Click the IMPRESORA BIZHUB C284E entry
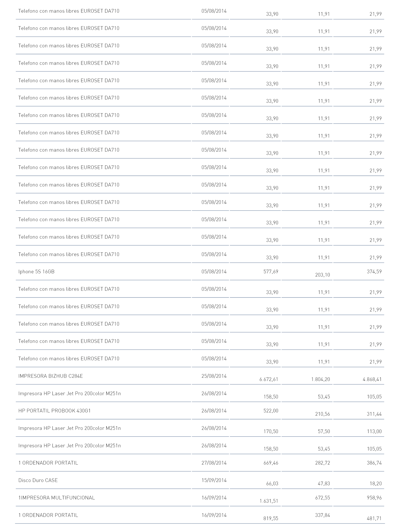The height and width of the screenshot is (532, 407). [x=51, y=376]
